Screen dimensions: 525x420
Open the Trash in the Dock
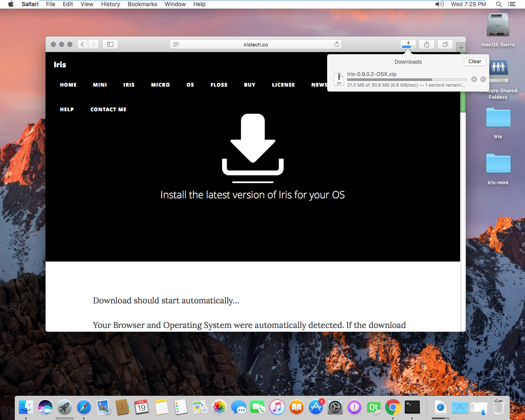498,407
